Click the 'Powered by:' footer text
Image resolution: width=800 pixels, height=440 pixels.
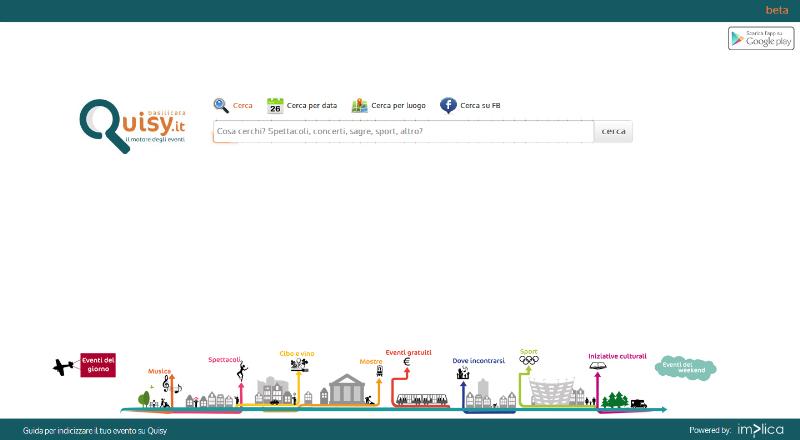710,430
